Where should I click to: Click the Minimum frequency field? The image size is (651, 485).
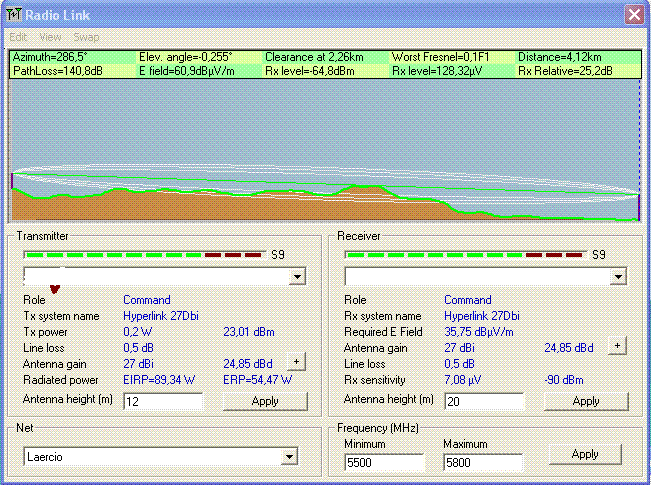point(384,463)
